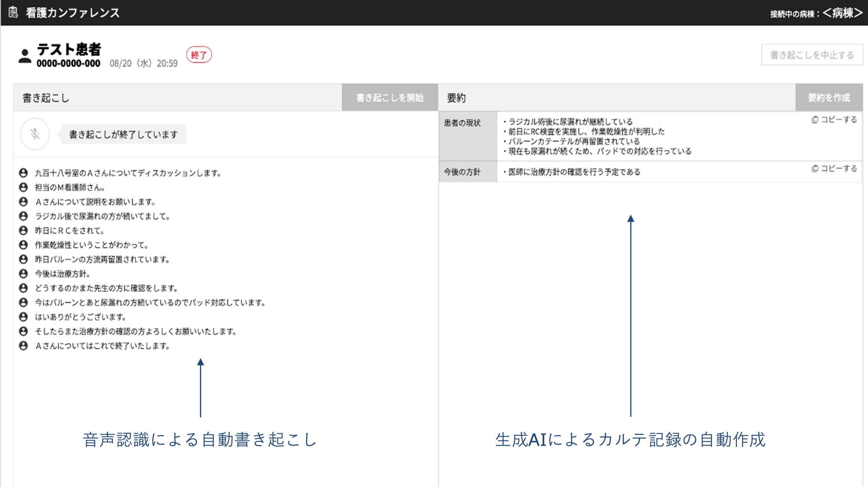Click the 書き起こしを中止する button

point(812,55)
